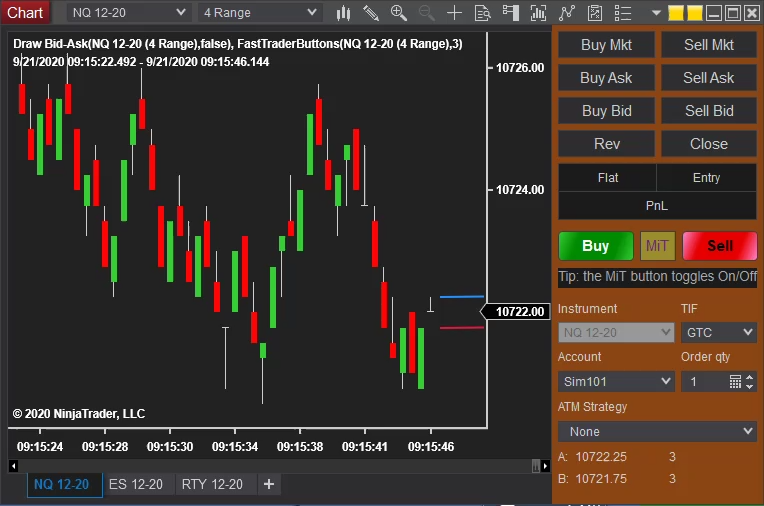Close the chart window

point(752,13)
